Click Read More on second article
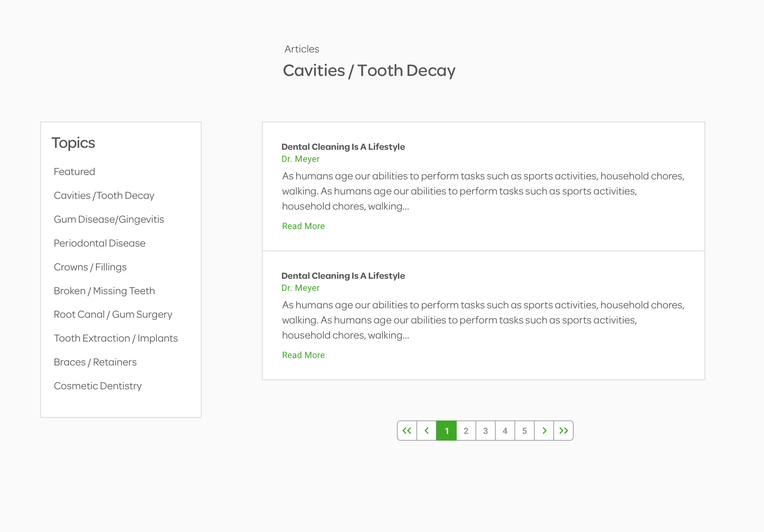The image size is (764, 532). (x=303, y=355)
